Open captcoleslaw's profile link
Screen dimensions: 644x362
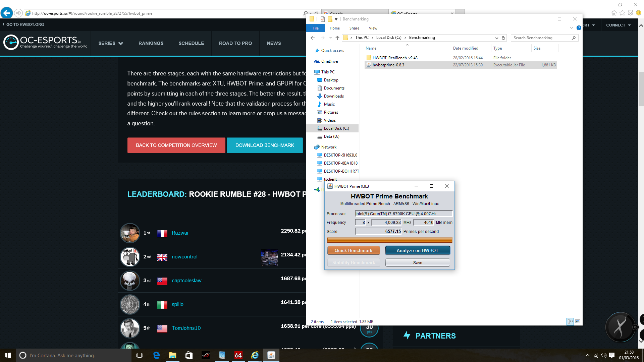(x=186, y=281)
